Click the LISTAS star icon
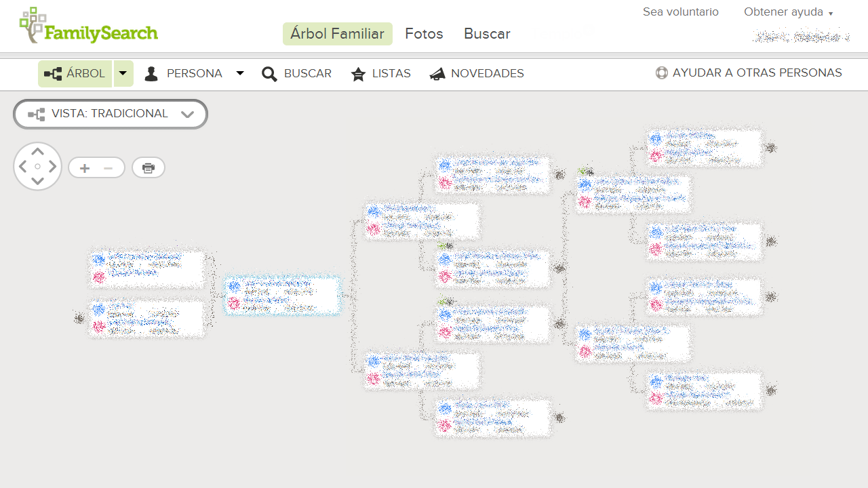 [x=358, y=73]
